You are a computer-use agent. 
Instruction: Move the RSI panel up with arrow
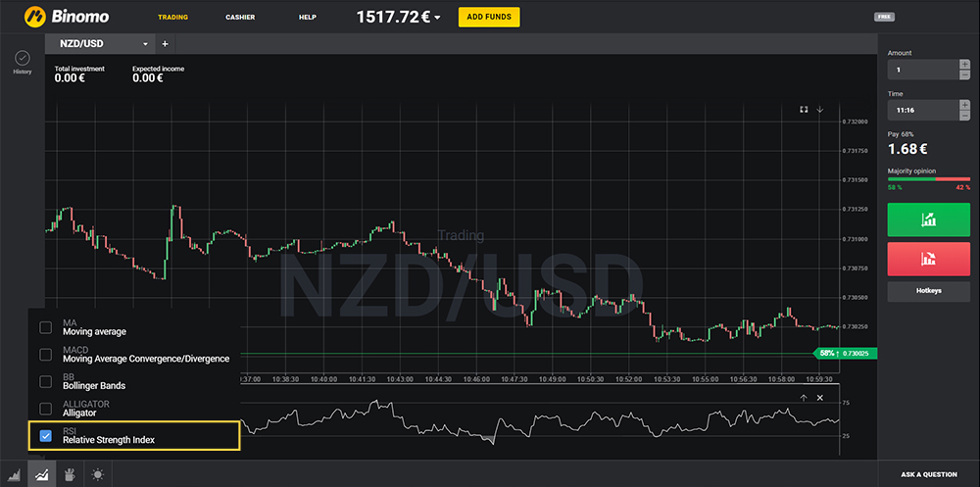804,398
